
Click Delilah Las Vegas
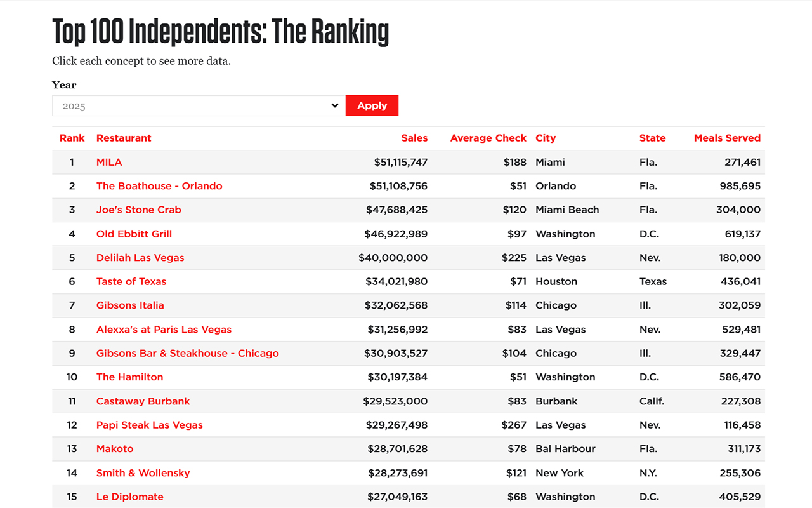click(140, 258)
